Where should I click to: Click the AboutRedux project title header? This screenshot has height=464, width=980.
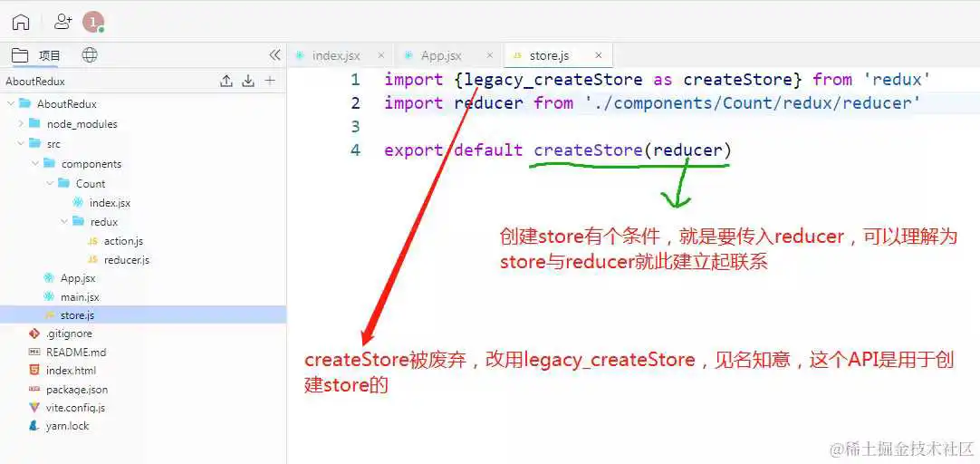click(35, 82)
